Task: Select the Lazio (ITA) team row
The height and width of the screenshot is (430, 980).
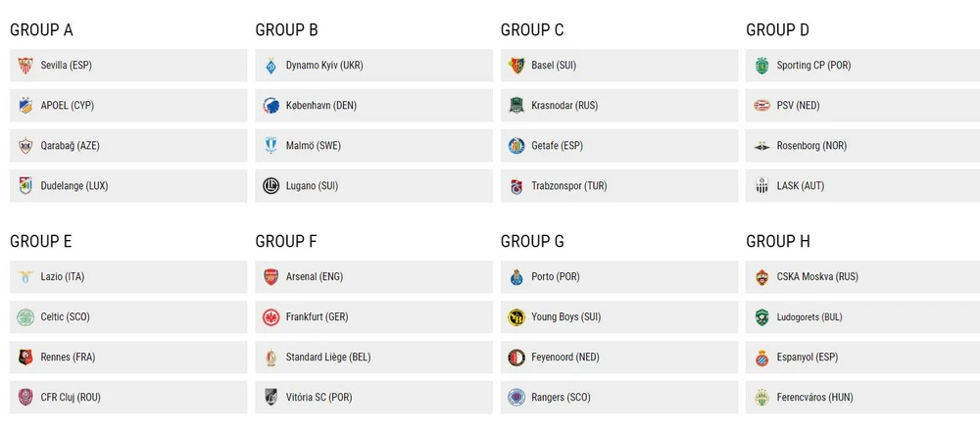Action: point(128,277)
